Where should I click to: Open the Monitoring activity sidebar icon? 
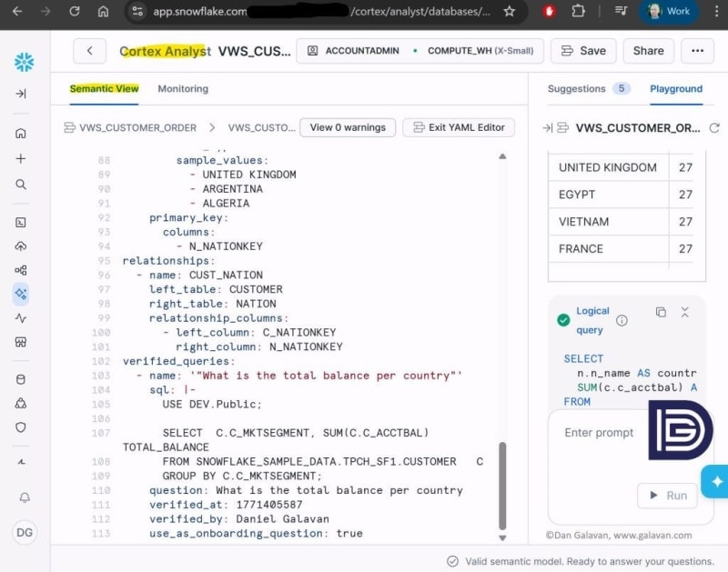[20, 318]
